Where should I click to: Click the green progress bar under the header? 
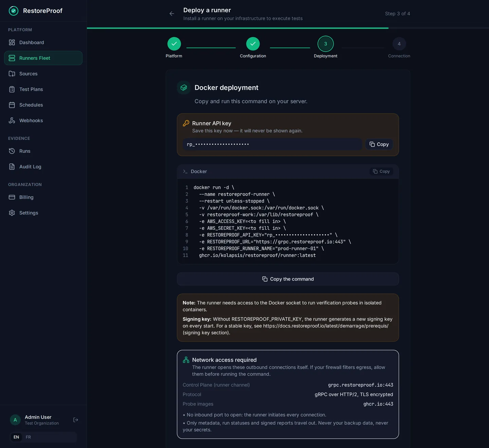[x=238, y=28]
